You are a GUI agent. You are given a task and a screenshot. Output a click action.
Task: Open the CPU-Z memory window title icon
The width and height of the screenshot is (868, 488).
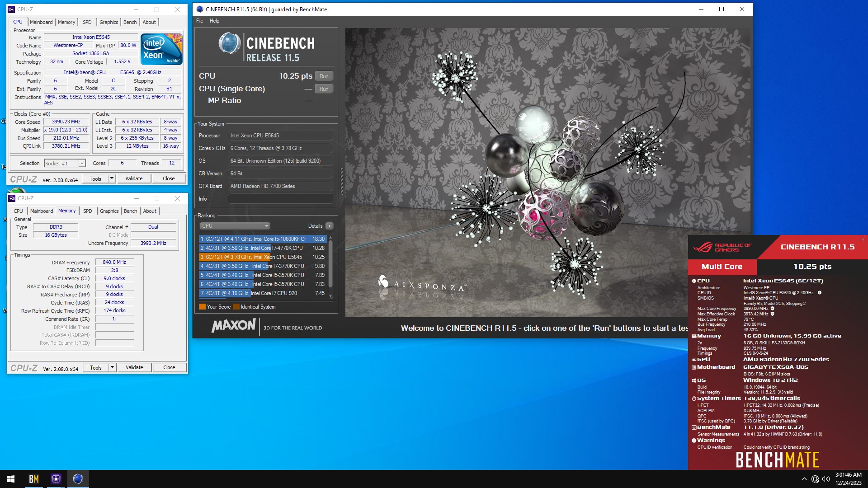[x=12, y=198]
